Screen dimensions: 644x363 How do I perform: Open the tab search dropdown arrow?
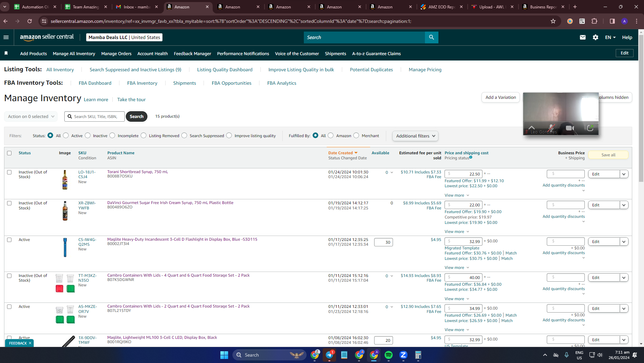point(5,7)
